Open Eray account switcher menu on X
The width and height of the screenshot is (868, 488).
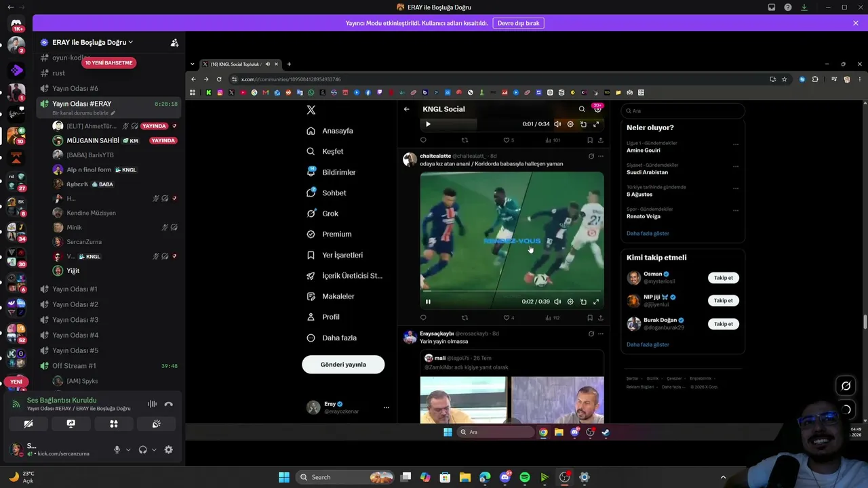click(x=349, y=407)
